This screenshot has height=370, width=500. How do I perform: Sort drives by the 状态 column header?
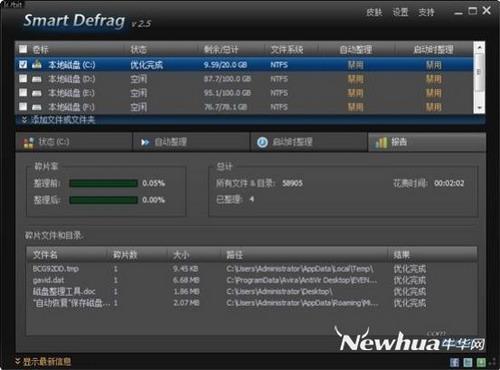[138, 50]
